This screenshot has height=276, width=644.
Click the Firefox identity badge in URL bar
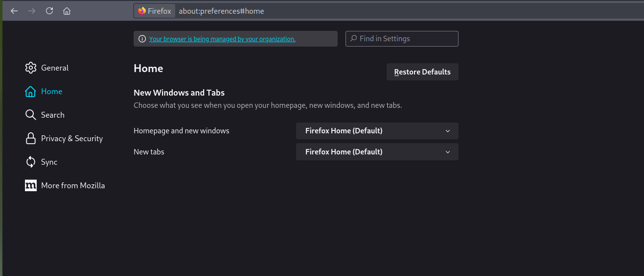click(154, 11)
